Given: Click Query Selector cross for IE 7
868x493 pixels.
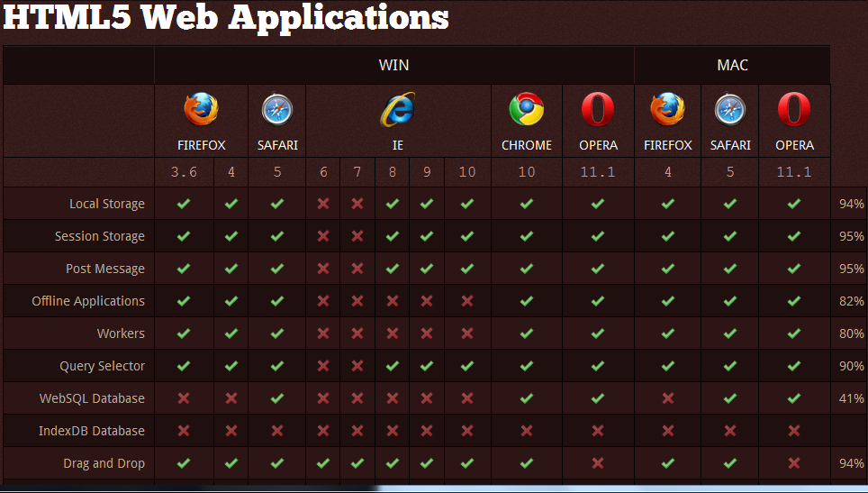Looking at the screenshot, I should pyautogui.click(x=357, y=366).
